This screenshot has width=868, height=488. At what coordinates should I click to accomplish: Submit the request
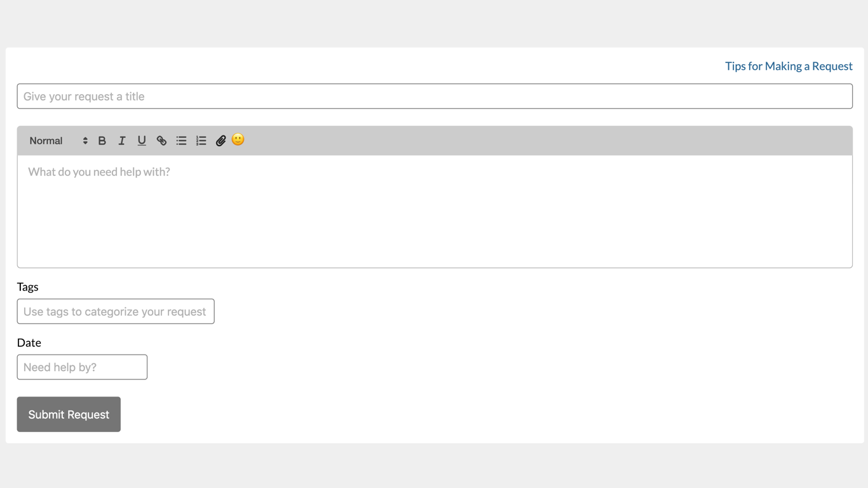point(69,414)
